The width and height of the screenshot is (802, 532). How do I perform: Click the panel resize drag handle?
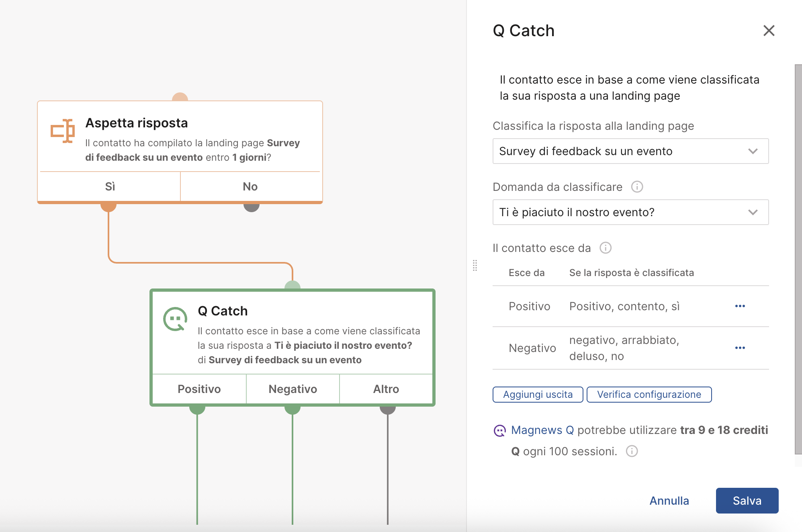[x=475, y=265]
